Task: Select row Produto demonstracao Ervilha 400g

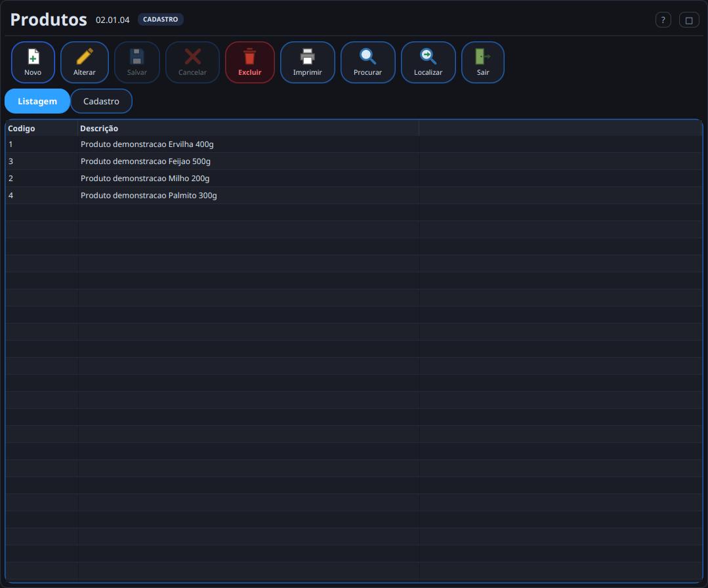Action: 354,144
